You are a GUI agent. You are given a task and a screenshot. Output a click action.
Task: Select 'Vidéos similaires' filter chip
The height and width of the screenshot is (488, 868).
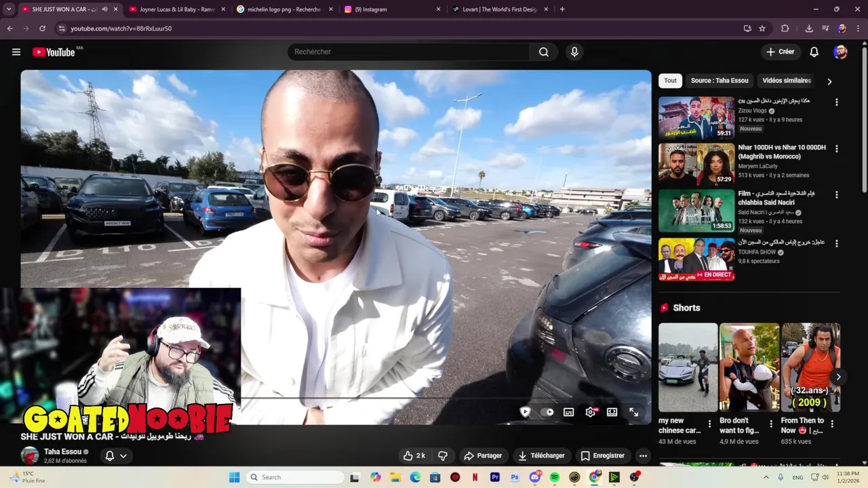tap(787, 81)
